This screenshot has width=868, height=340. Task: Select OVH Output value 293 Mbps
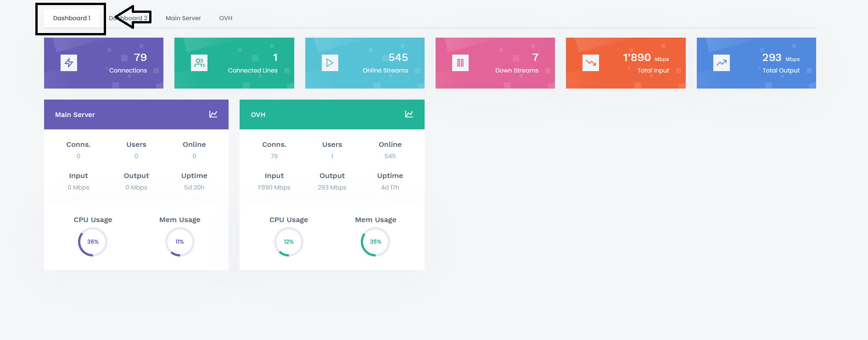point(332,187)
